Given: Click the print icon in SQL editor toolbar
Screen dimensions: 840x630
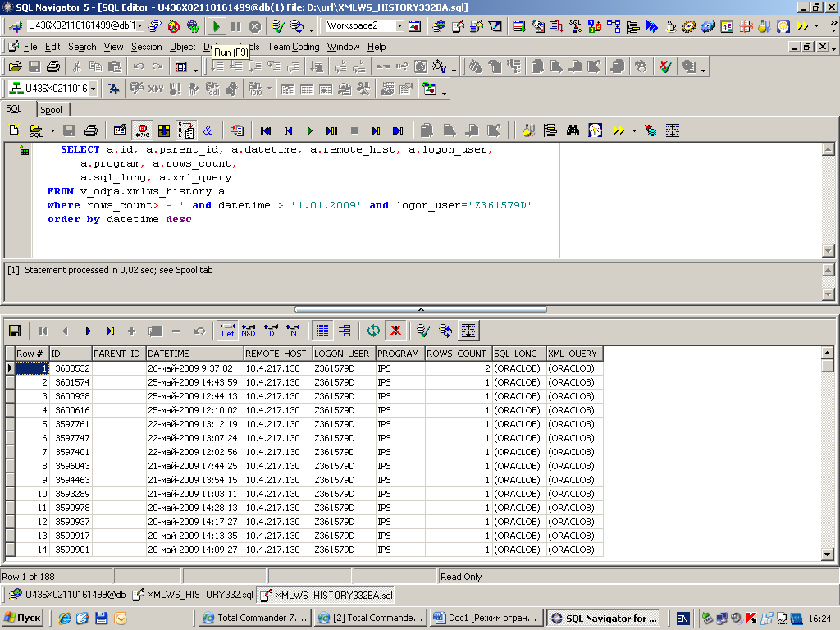Looking at the screenshot, I should pos(91,130).
